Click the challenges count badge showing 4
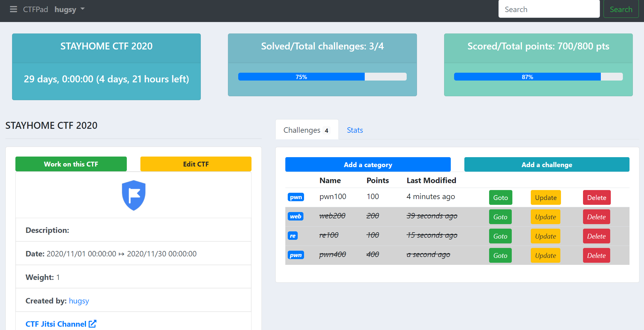Screen dimensions: 644x330 pyautogui.click(x=326, y=131)
